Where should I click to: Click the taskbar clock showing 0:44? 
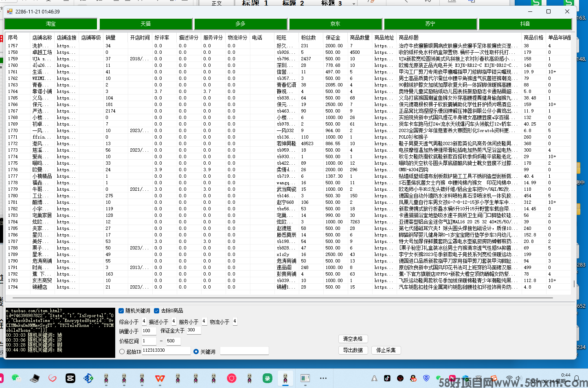click(x=566, y=375)
